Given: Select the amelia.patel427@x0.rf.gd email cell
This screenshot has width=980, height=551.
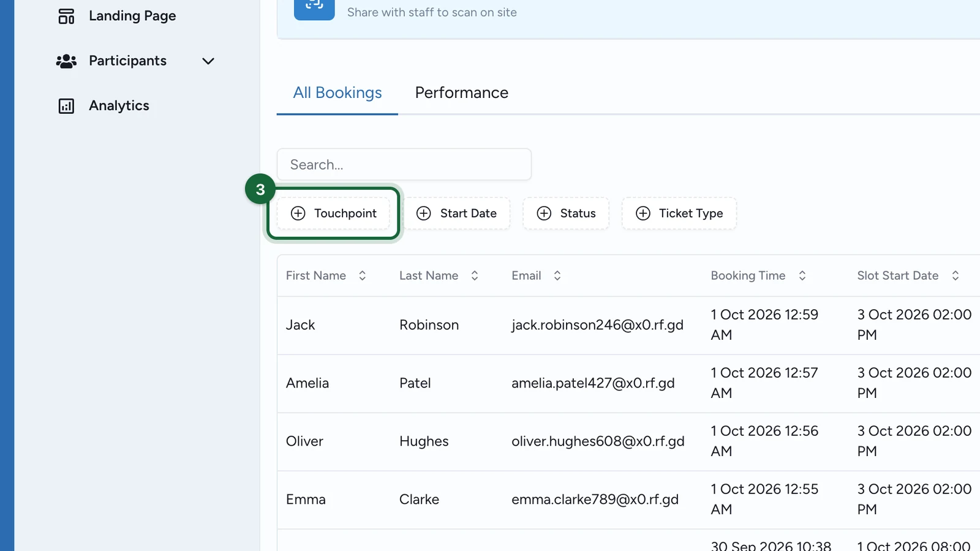Looking at the screenshot, I should coord(593,383).
